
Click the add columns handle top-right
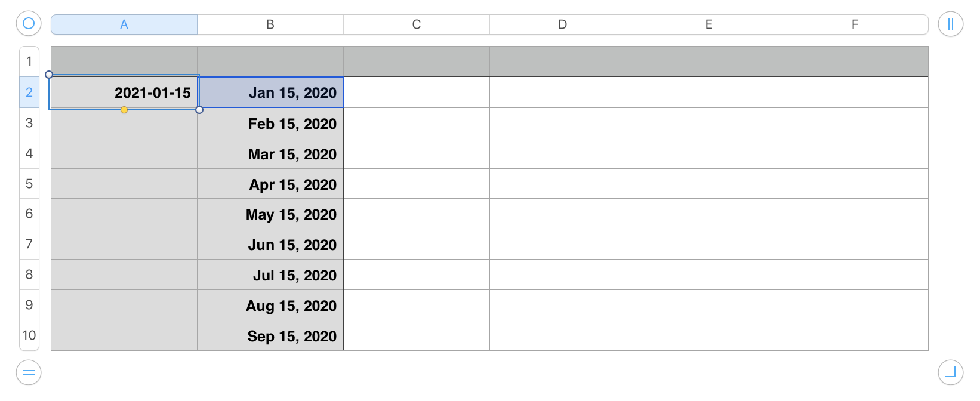point(951,24)
